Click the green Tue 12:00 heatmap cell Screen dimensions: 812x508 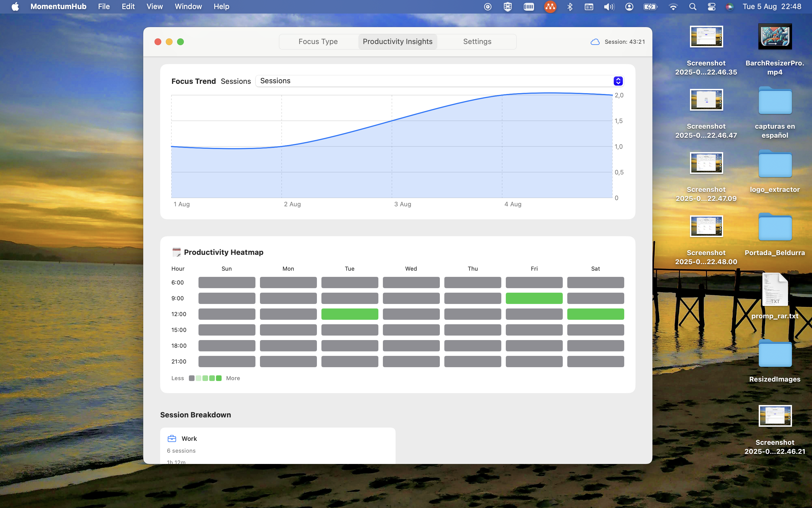point(350,314)
